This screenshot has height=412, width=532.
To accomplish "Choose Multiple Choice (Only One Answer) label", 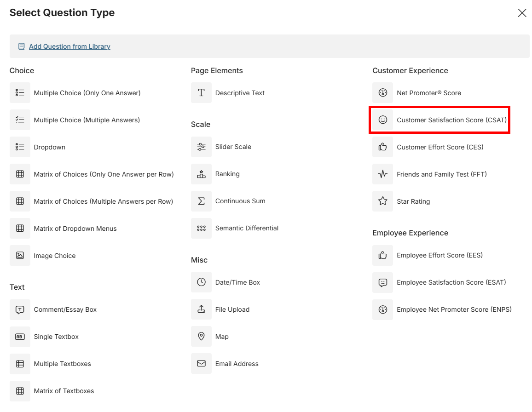I will tap(87, 93).
